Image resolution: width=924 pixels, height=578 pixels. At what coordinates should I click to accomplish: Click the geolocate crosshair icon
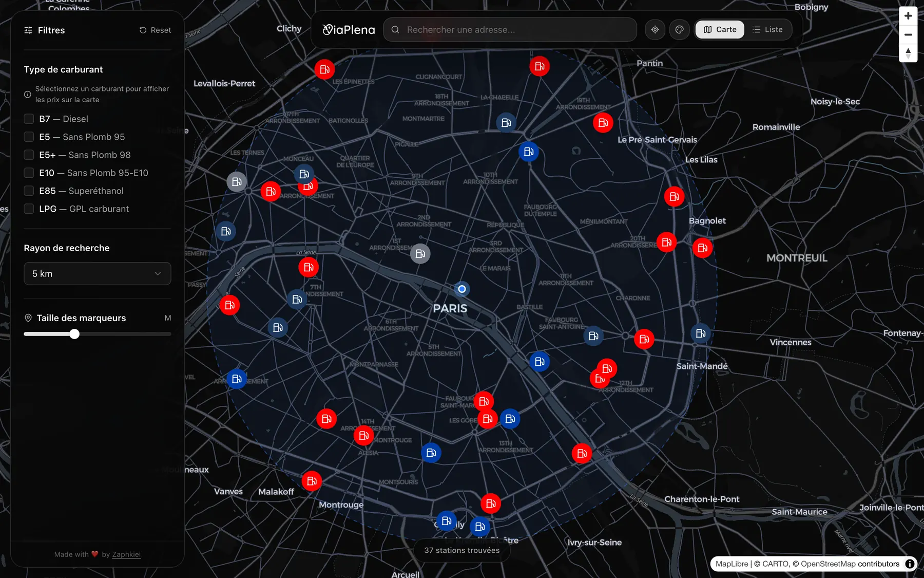[655, 30]
